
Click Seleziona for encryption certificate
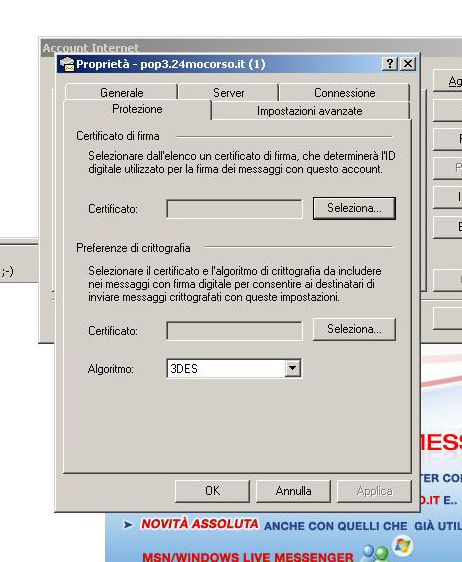coord(354,329)
